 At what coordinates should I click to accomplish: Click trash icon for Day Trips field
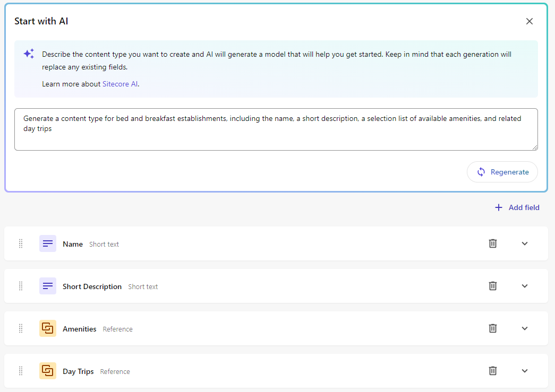point(493,371)
